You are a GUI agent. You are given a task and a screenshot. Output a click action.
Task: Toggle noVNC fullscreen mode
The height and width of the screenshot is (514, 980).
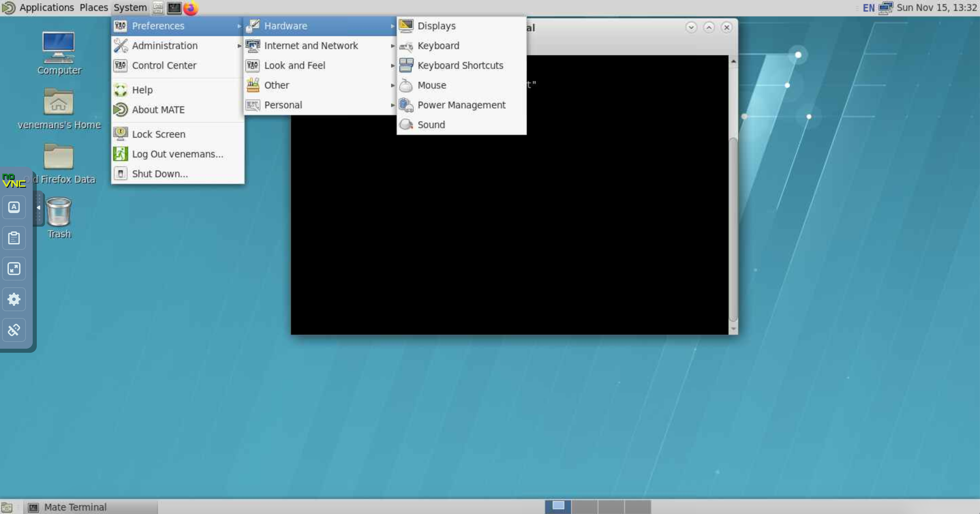14,269
